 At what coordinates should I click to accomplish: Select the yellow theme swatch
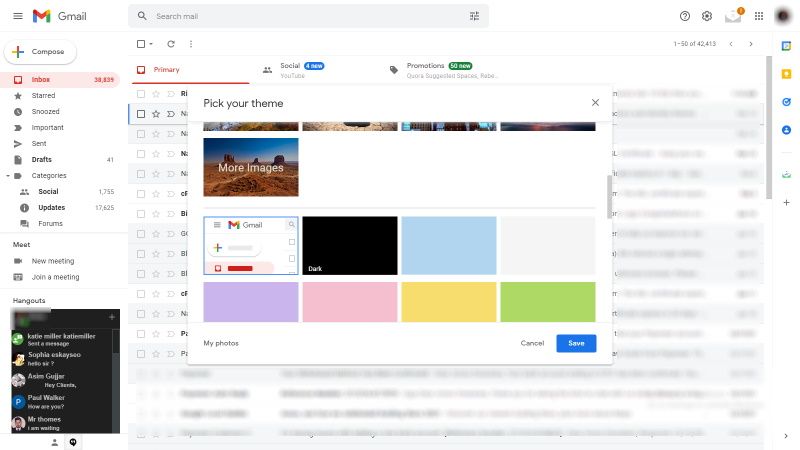pyautogui.click(x=449, y=302)
